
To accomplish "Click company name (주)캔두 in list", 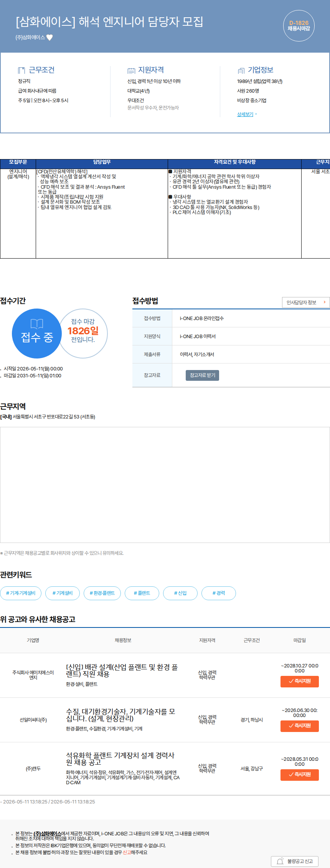I will coord(33,768).
